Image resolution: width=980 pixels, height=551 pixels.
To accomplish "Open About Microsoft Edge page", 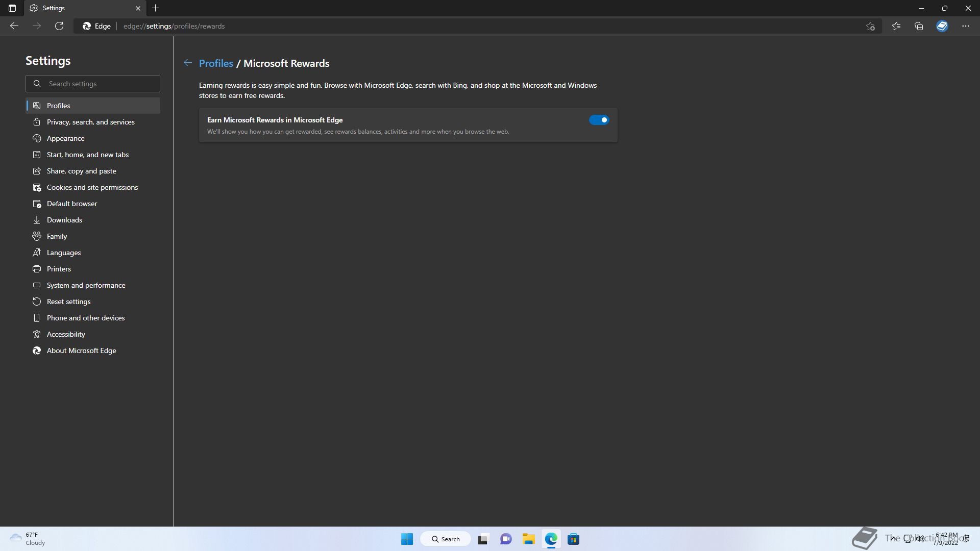I will click(93, 350).
